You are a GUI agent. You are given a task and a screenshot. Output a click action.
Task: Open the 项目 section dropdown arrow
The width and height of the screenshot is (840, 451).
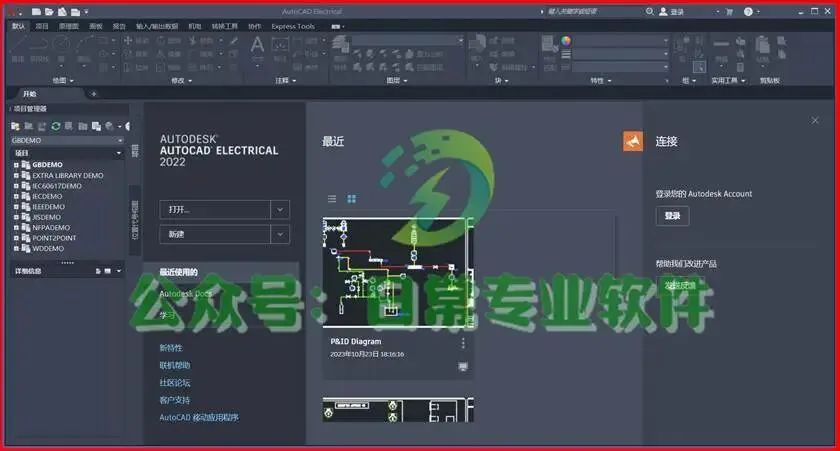click(119, 153)
